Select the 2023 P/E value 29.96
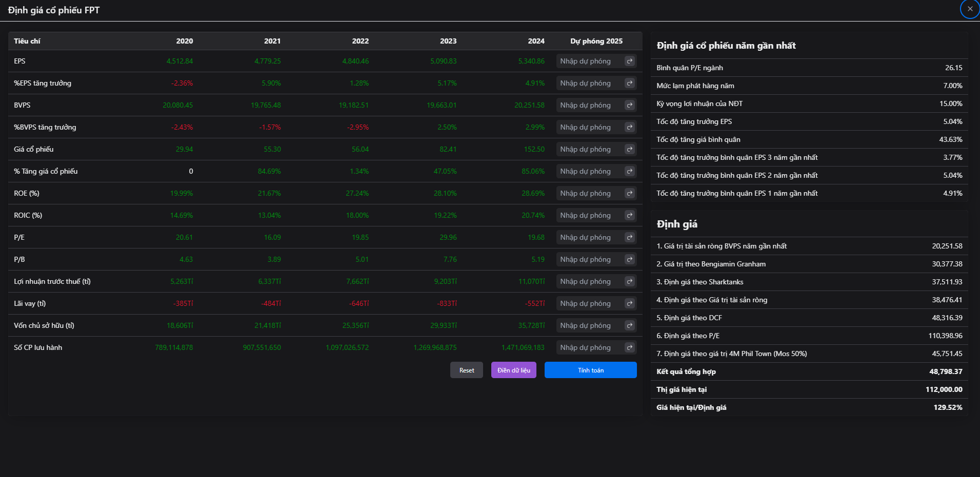 (448, 237)
